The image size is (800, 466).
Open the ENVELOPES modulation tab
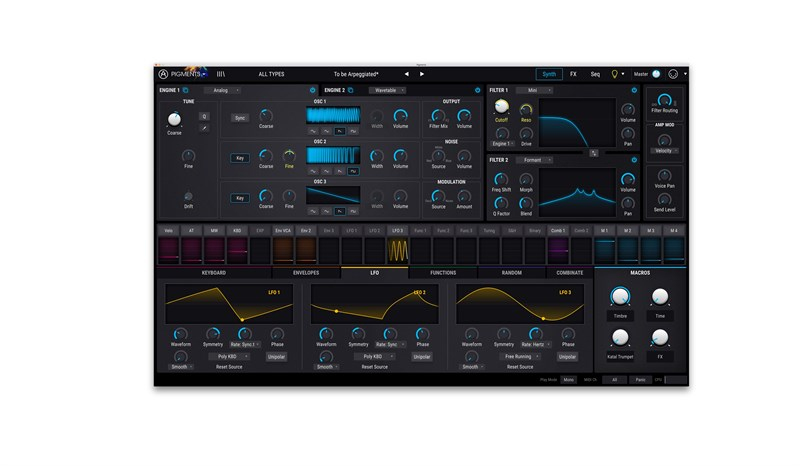pos(306,273)
